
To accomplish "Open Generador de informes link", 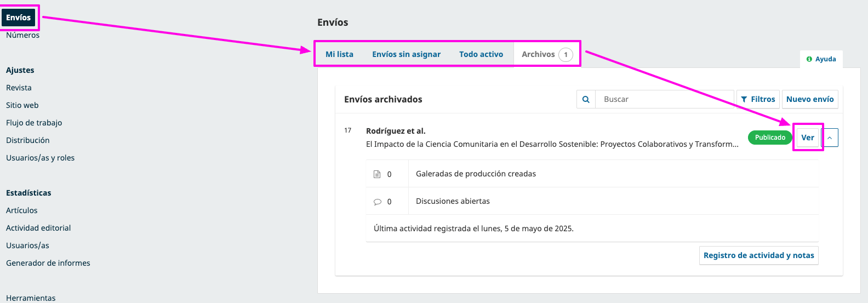I will click(48, 263).
